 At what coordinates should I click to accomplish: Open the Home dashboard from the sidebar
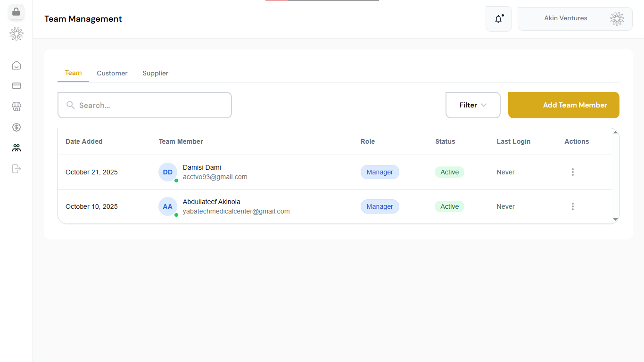point(16,65)
